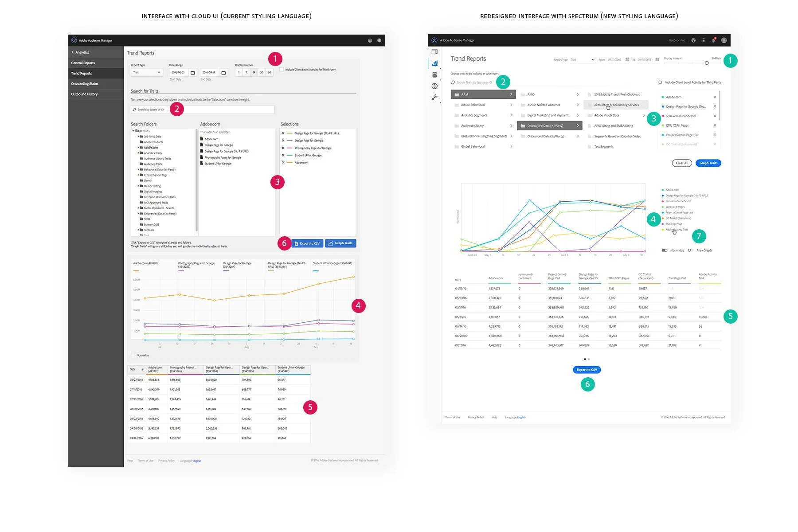Open General Reports in the Cloud UI sidebar

[x=96, y=63]
